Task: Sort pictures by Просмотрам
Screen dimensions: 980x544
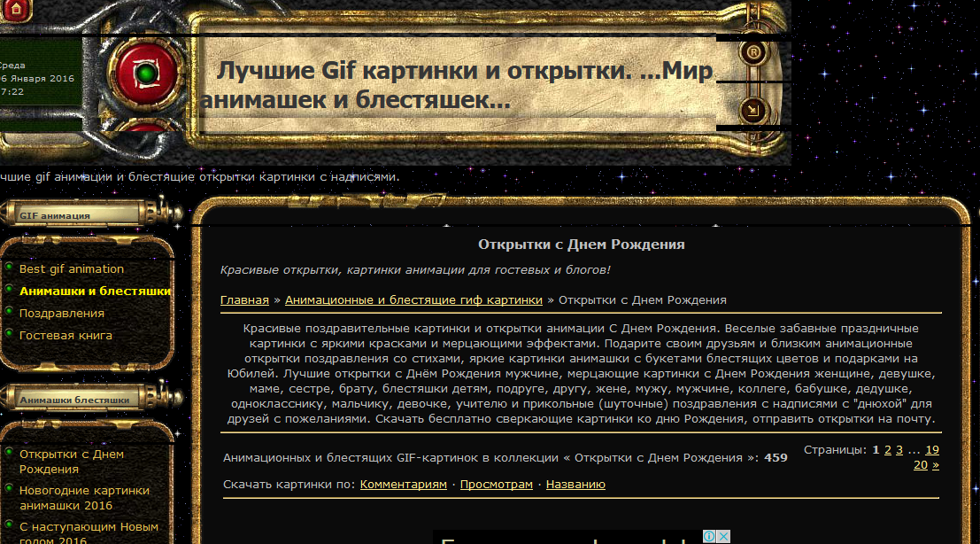Action: (x=496, y=484)
